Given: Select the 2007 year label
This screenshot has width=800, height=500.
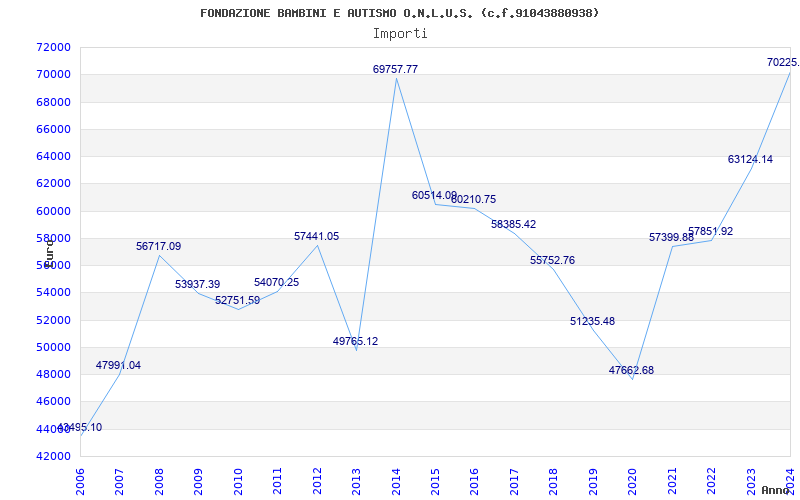Looking at the screenshot, I should click(x=119, y=481).
